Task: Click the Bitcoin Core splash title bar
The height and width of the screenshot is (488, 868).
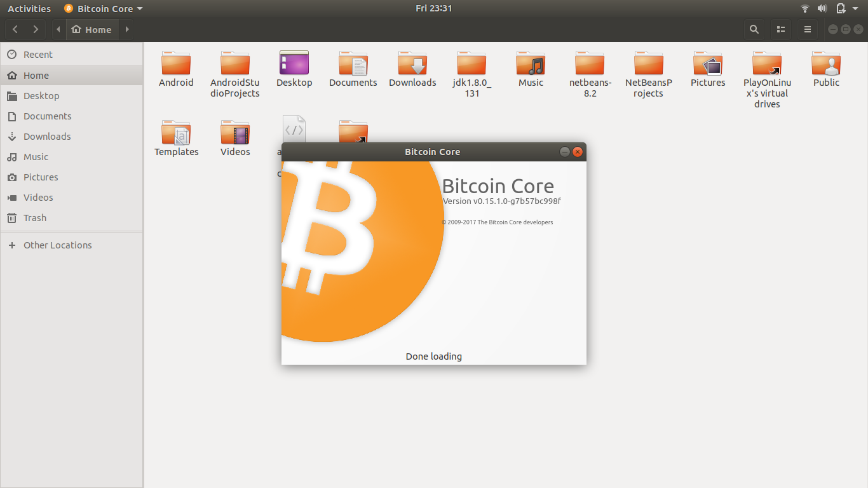Action: (x=432, y=152)
